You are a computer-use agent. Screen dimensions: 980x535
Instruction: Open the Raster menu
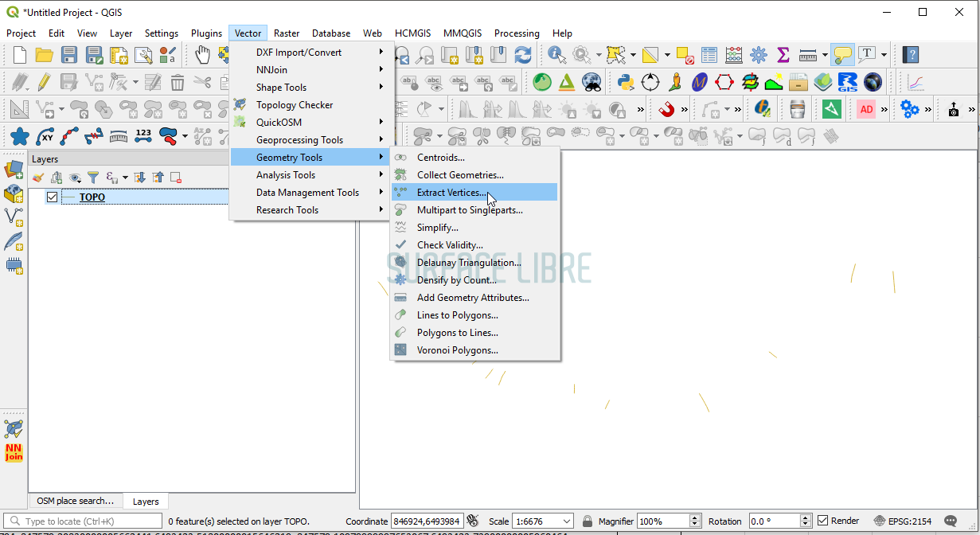(x=287, y=33)
